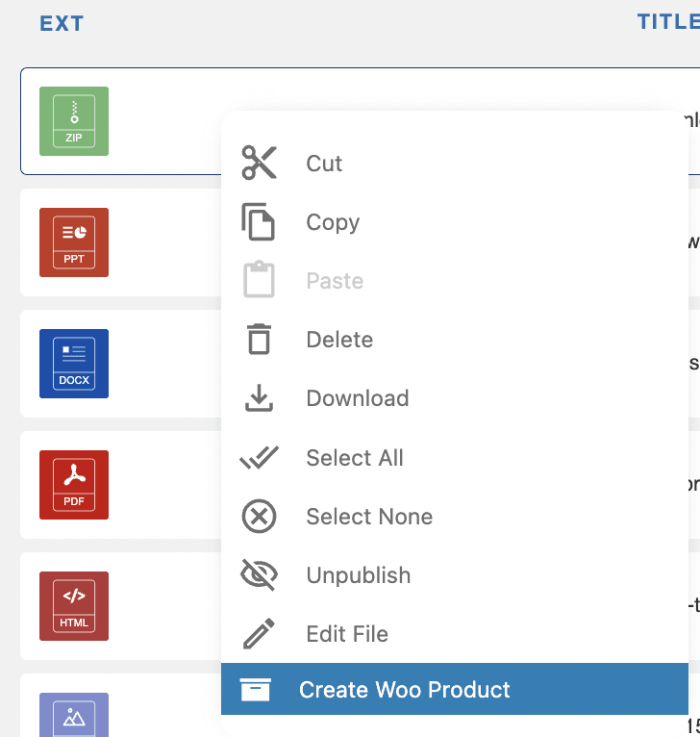The height and width of the screenshot is (737, 700).
Task: Click the pencil Edit File icon
Action: click(x=258, y=634)
